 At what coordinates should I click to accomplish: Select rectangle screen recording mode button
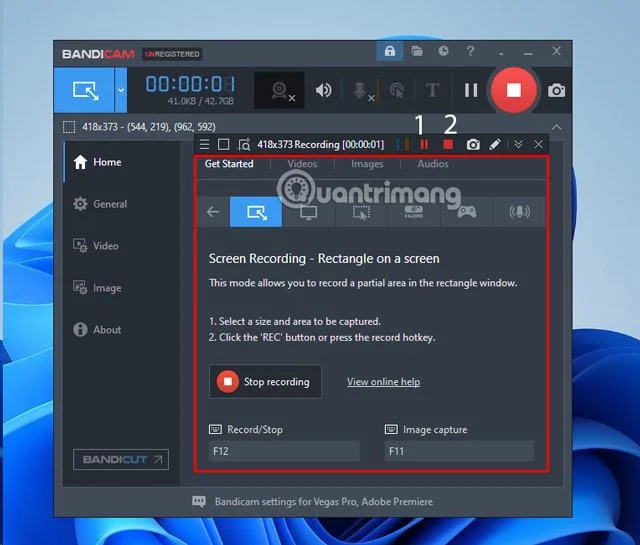(84, 90)
